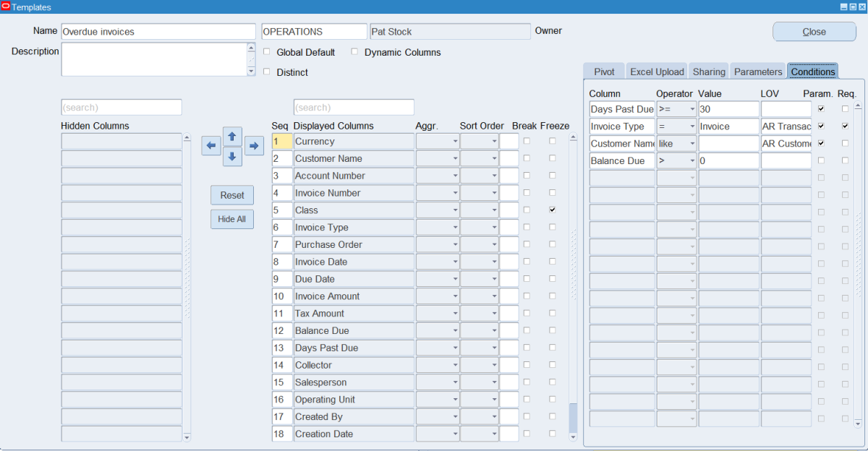Click the Description field scroll down arrow
The image size is (868, 451).
252,72
